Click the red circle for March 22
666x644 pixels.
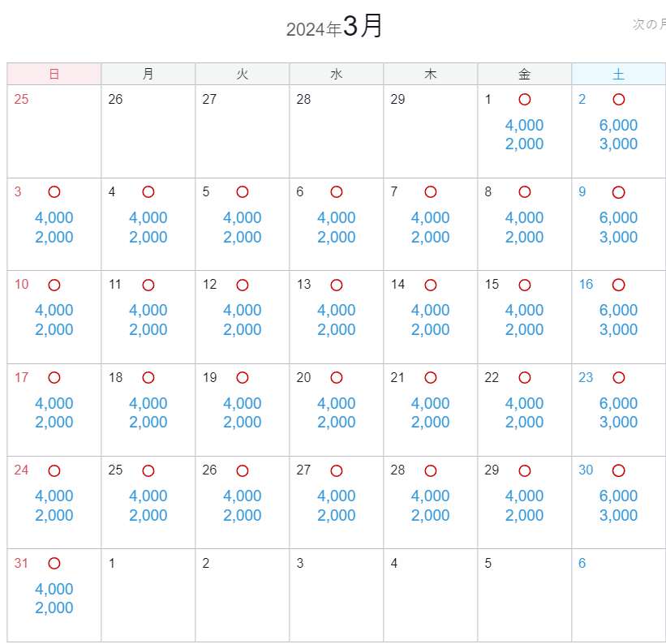click(x=525, y=378)
